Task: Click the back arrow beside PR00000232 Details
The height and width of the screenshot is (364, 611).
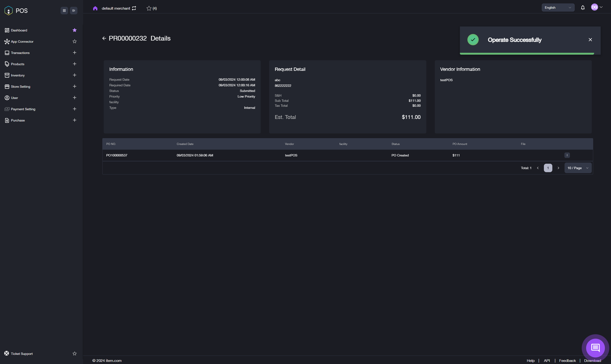Action: click(x=104, y=38)
